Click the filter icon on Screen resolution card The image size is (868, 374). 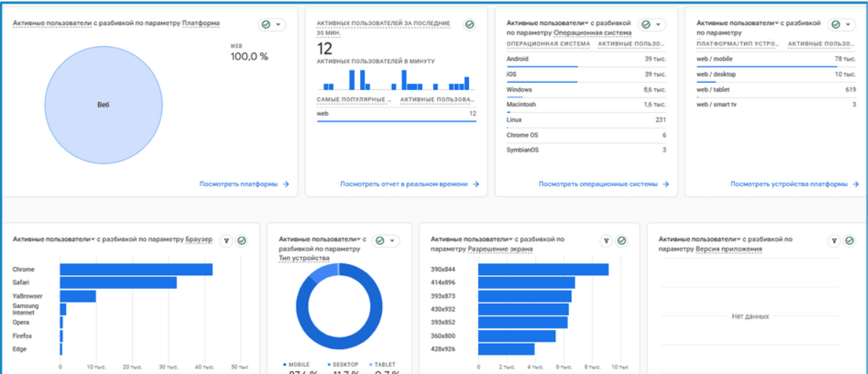pyautogui.click(x=606, y=241)
